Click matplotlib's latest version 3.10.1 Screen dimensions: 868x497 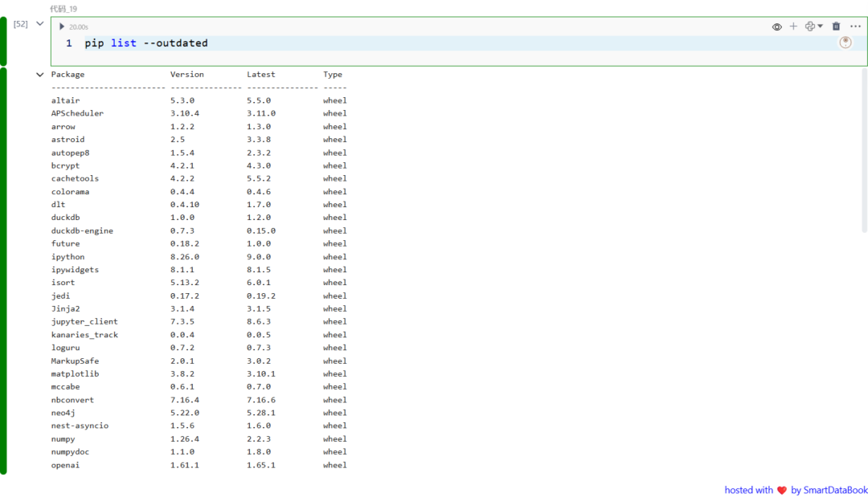(x=260, y=373)
